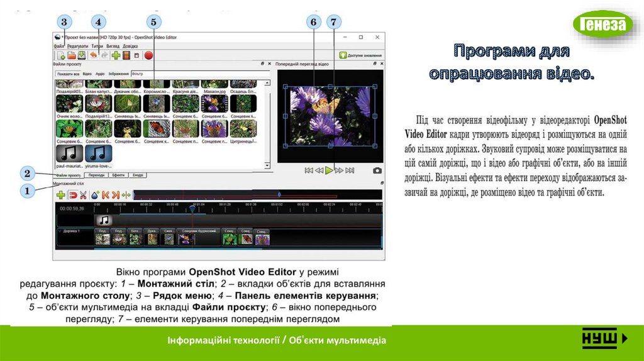Click the OpenShot window title bar icon
The height and width of the screenshot is (361, 644).
(x=57, y=37)
